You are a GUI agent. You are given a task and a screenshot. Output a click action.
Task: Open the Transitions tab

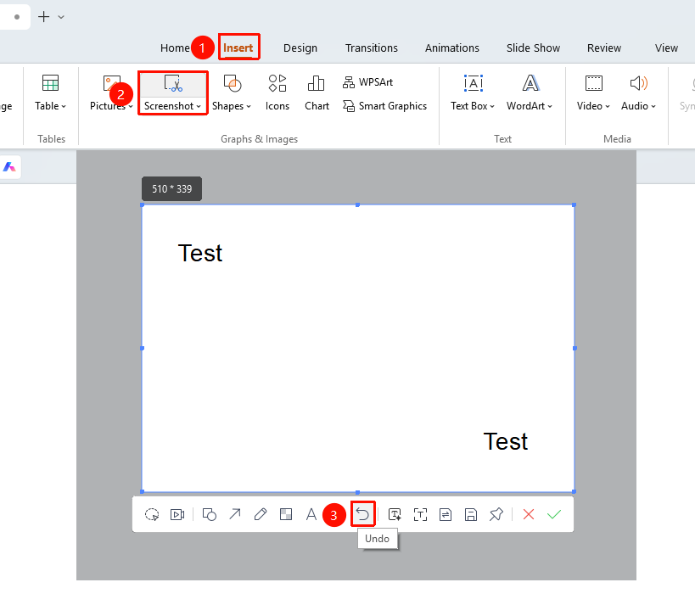[x=372, y=48]
